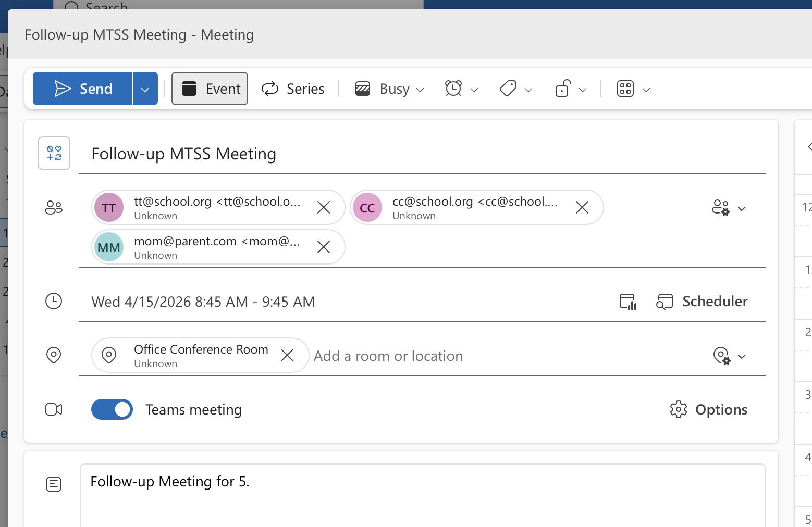Image resolution: width=812 pixels, height=527 pixels.
Task: Click the lock icon to set sensitivity
Action: click(x=563, y=89)
